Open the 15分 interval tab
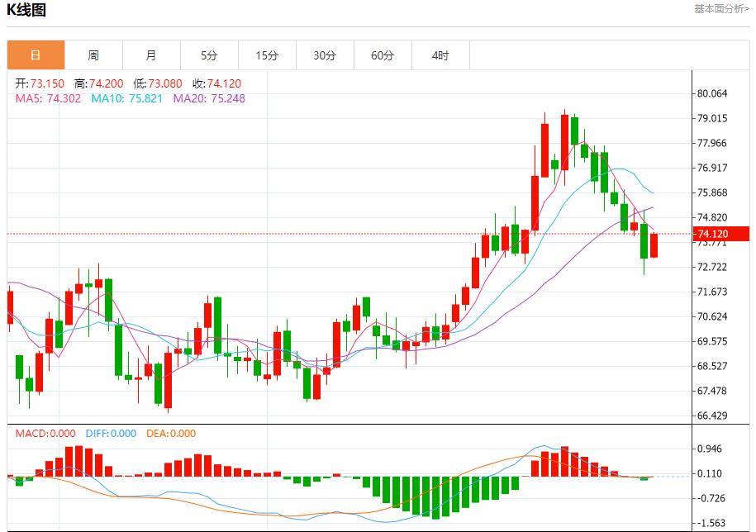Image resolution: width=756 pixels, height=532 pixels. point(267,55)
